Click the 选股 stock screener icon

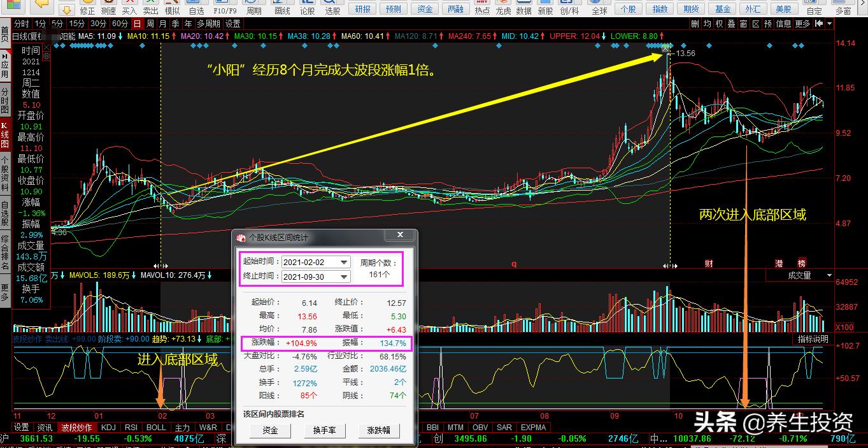pyautogui.click(x=332, y=9)
